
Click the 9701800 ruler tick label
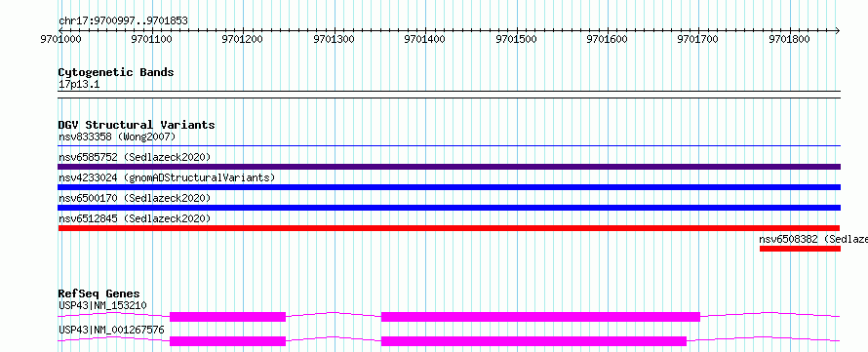pyautogui.click(x=790, y=39)
